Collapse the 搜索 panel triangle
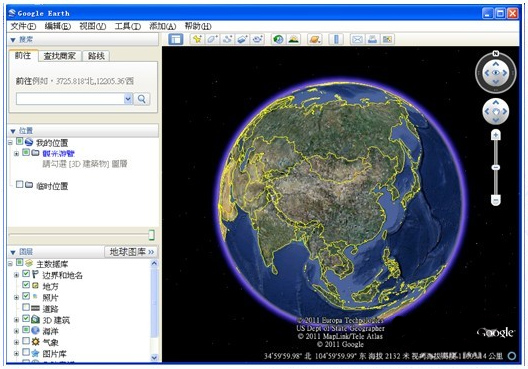Viewport: 528px width, 369px height. pyautogui.click(x=13, y=40)
